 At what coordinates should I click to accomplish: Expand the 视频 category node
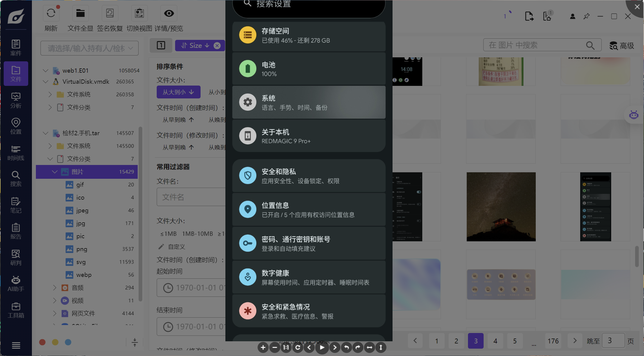pos(55,300)
